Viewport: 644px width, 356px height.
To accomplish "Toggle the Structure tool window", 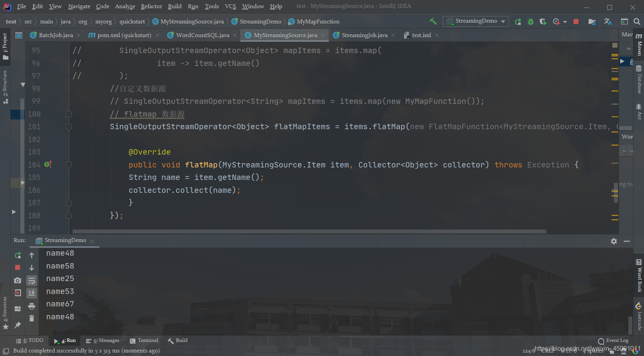I will click(5, 87).
